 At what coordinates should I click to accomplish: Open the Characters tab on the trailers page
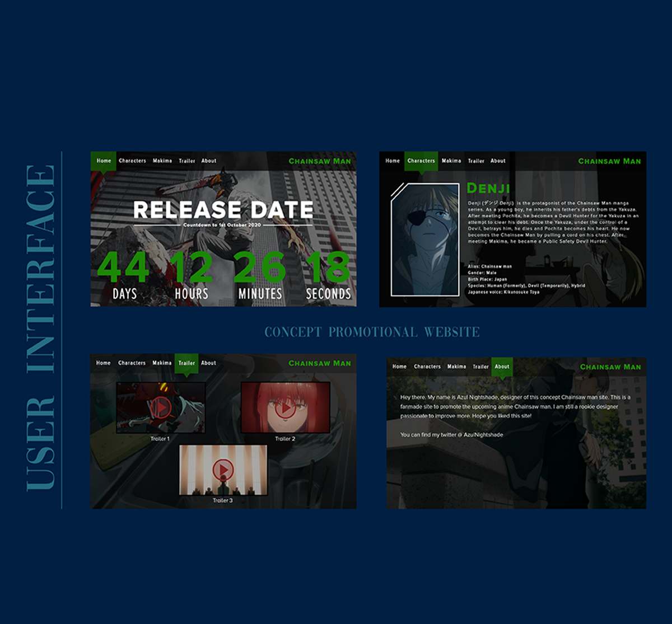tap(132, 363)
